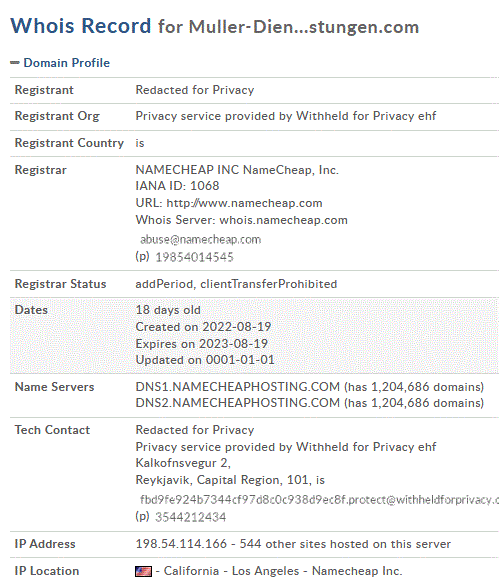
Task: Click the abuse@namecheap.com email
Action: [200, 240]
